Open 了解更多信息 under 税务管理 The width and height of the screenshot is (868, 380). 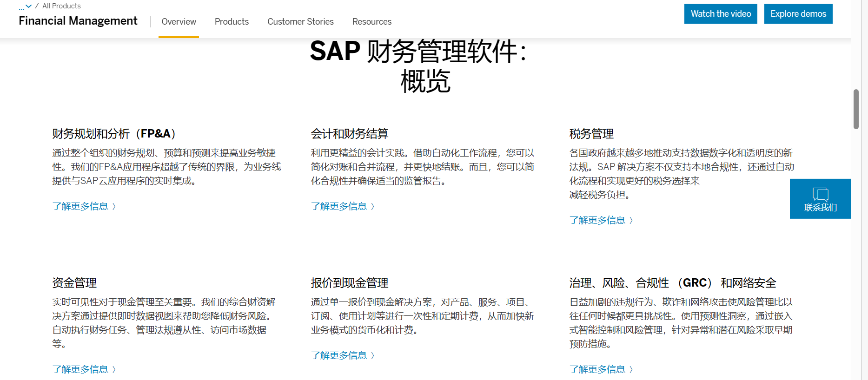[x=601, y=220]
